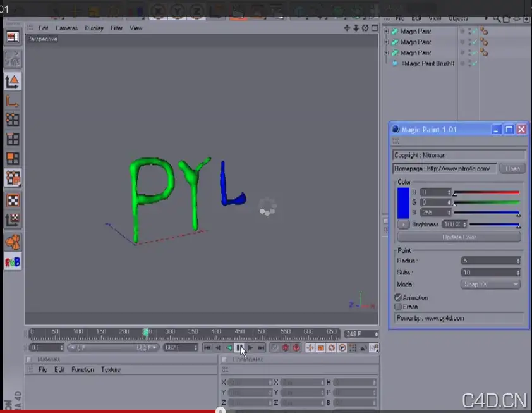The height and width of the screenshot is (413, 532).
Task: Click the Radius field stepper arrows
Action: pyautogui.click(x=517, y=261)
